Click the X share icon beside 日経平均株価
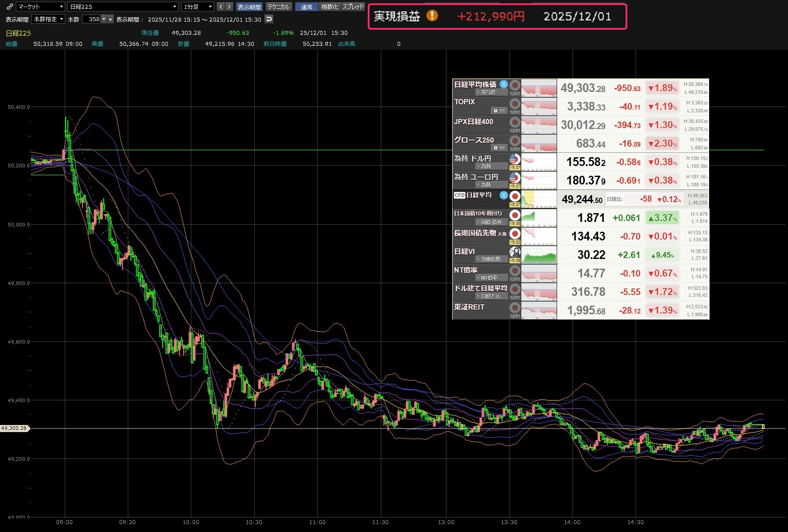Image resolution: width=788 pixels, height=532 pixels. [504, 84]
